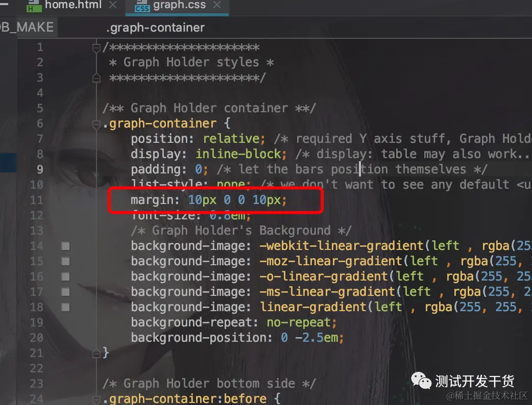The image size is (532, 405).
Task: Click line number 9 in the gutter
Action: click(x=40, y=169)
